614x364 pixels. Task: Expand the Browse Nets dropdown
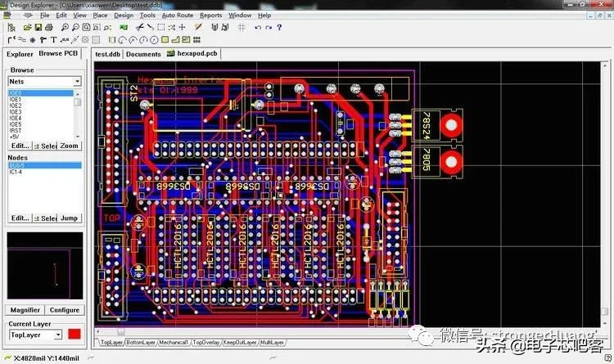78,82
